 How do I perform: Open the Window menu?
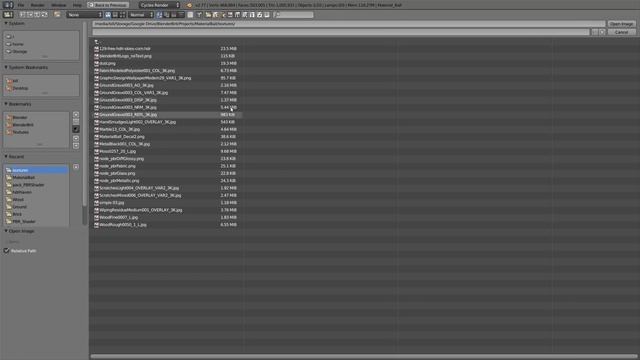click(59, 5)
